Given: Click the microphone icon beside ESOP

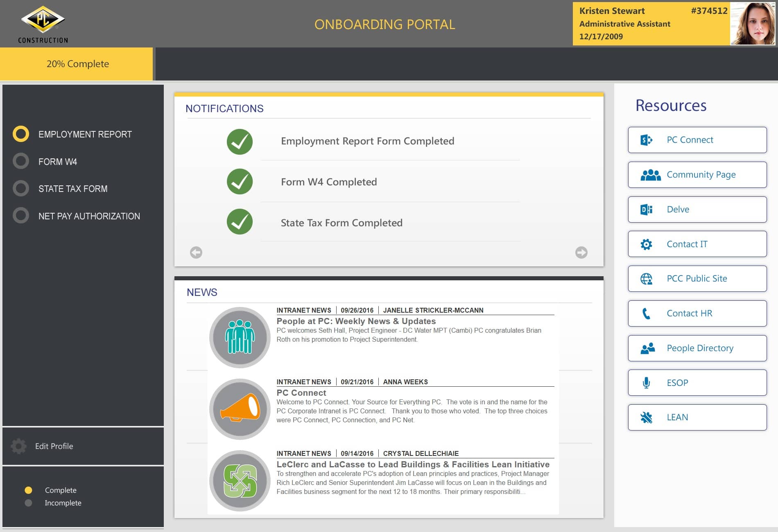Looking at the screenshot, I should tap(646, 383).
